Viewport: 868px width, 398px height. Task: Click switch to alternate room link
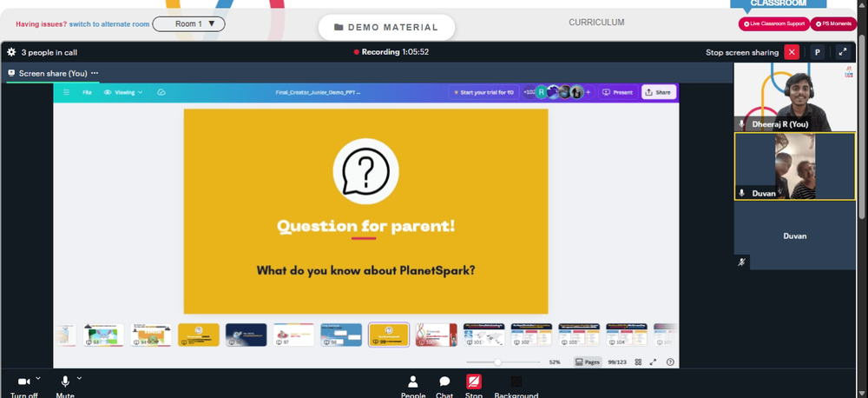[109, 24]
